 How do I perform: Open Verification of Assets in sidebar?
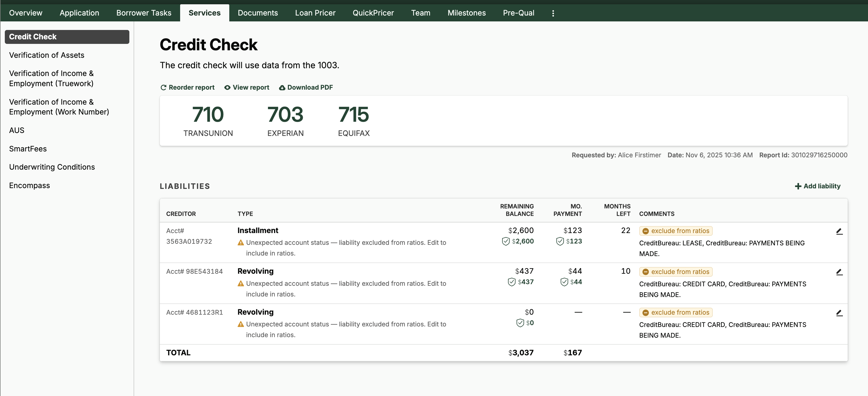[46, 55]
